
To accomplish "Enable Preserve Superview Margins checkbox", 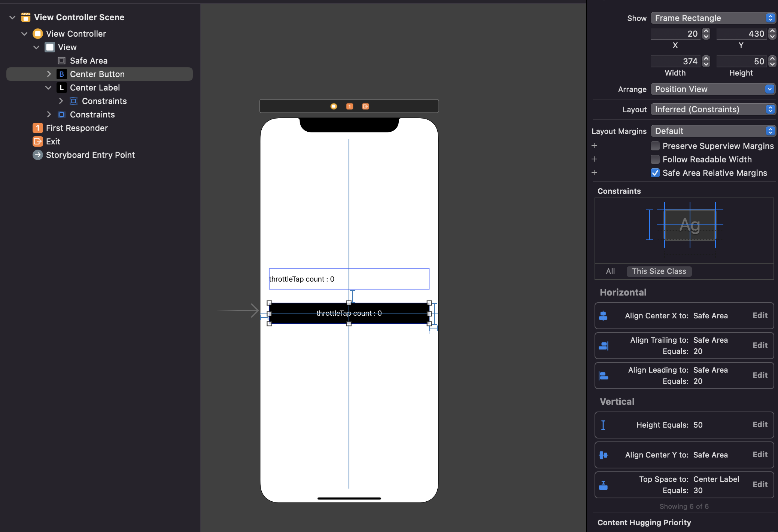I will [655, 146].
